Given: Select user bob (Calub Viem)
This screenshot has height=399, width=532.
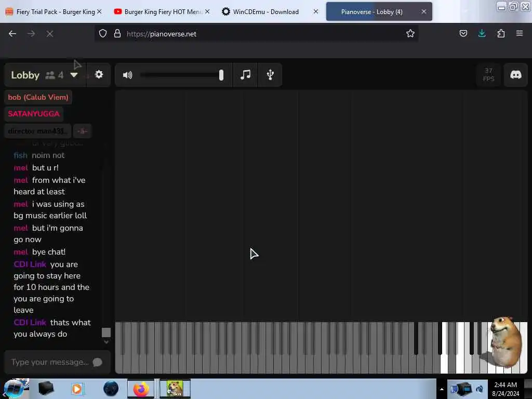Looking at the screenshot, I should coord(38,97).
